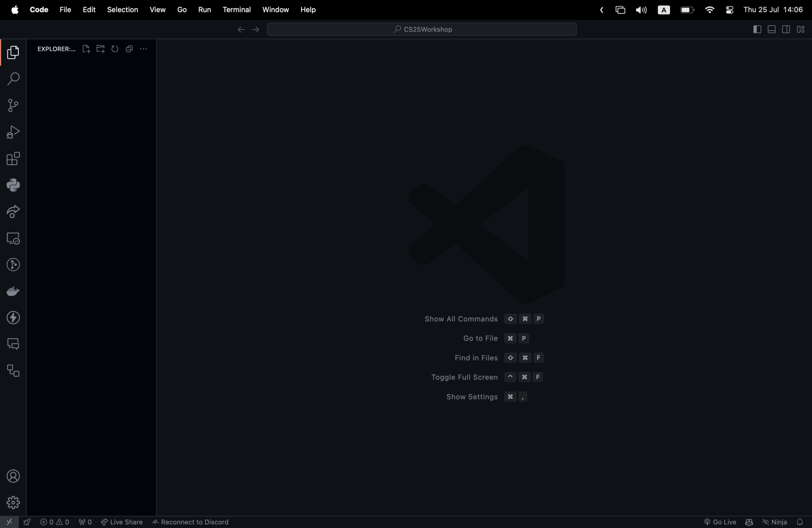Open the Copilot status icon in status bar
The width and height of the screenshot is (812, 528).
tap(749, 522)
